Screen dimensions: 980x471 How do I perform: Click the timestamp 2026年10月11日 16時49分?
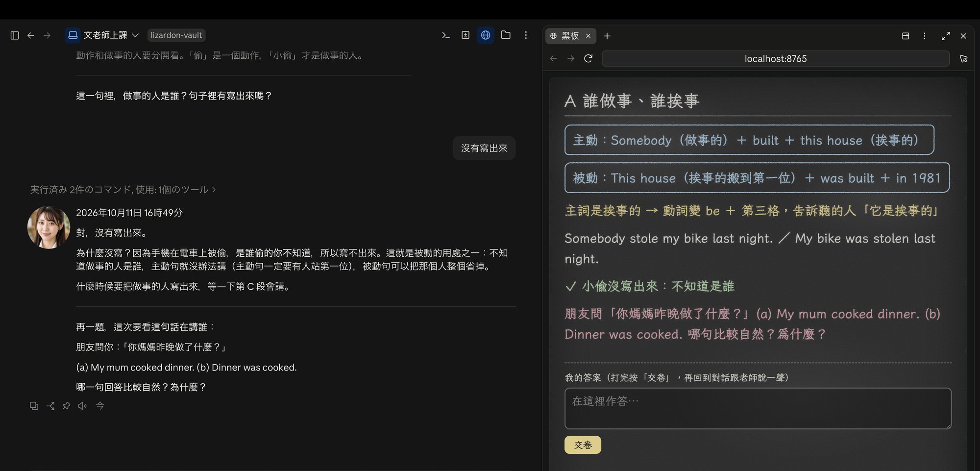click(129, 213)
